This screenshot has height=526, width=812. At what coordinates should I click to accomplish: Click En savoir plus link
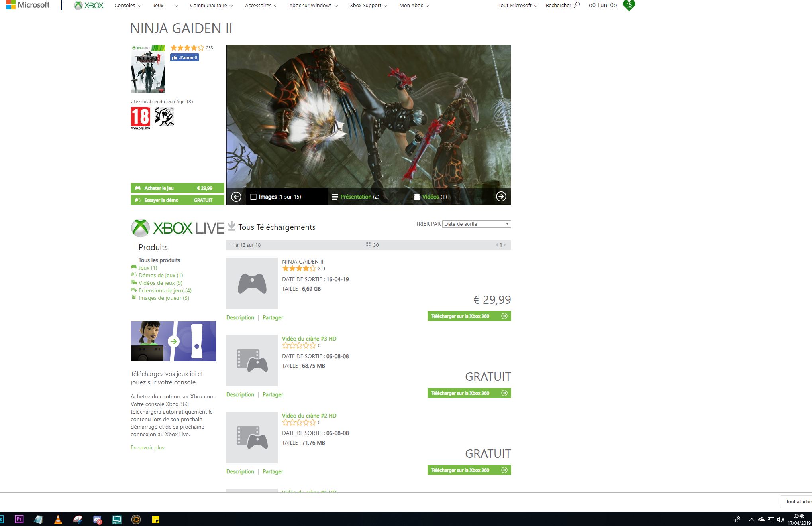147,447
